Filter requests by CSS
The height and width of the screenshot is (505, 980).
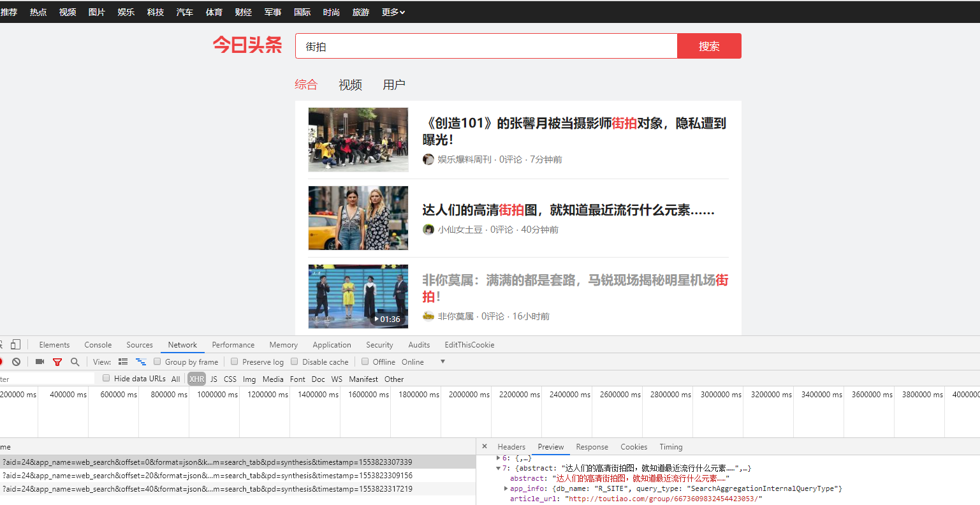(x=230, y=379)
